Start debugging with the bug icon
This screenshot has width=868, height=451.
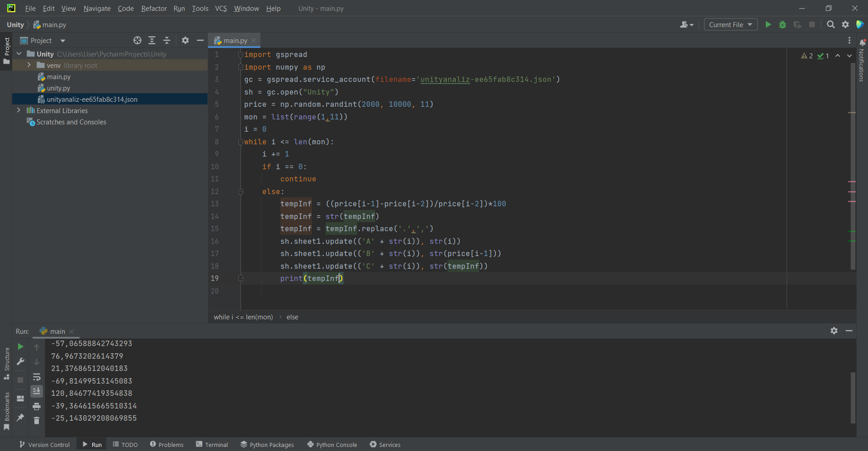(783, 24)
